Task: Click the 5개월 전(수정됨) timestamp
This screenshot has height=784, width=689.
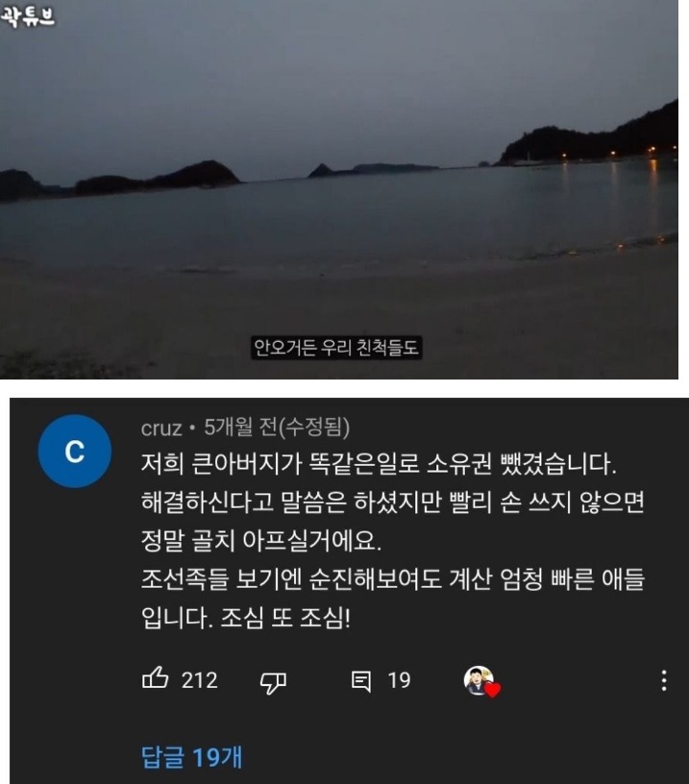Action: (277, 427)
